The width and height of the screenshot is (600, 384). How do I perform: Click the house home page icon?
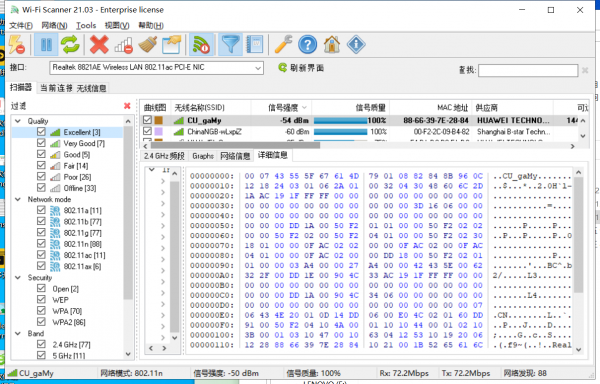click(x=332, y=45)
